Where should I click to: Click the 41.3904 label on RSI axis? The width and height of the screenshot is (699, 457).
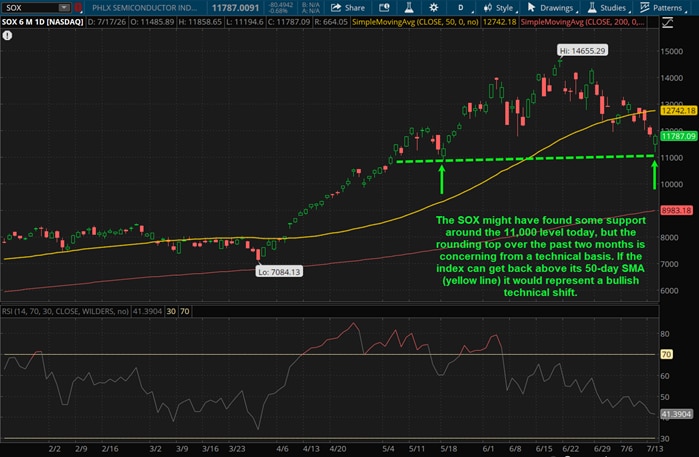pyautogui.click(x=676, y=414)
